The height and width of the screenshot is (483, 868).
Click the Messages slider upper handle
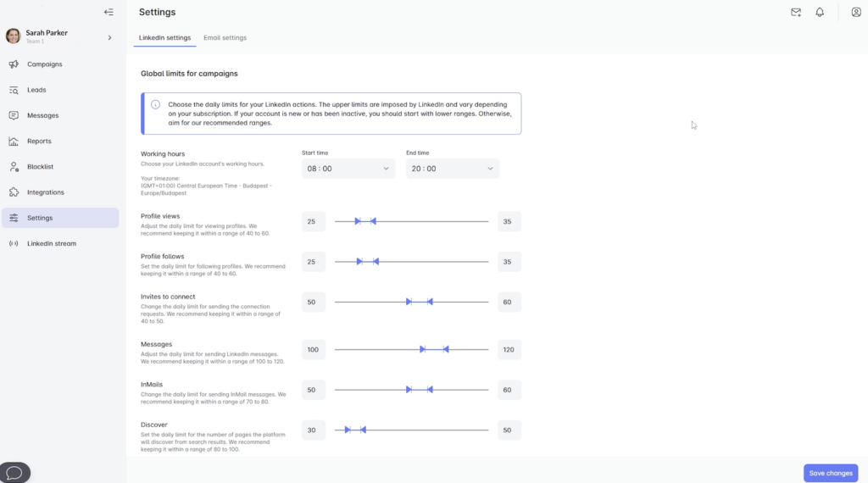point(446,349)
